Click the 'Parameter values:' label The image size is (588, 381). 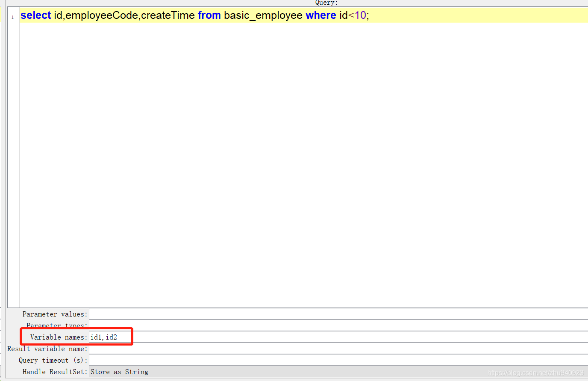(x=55, y=314)
